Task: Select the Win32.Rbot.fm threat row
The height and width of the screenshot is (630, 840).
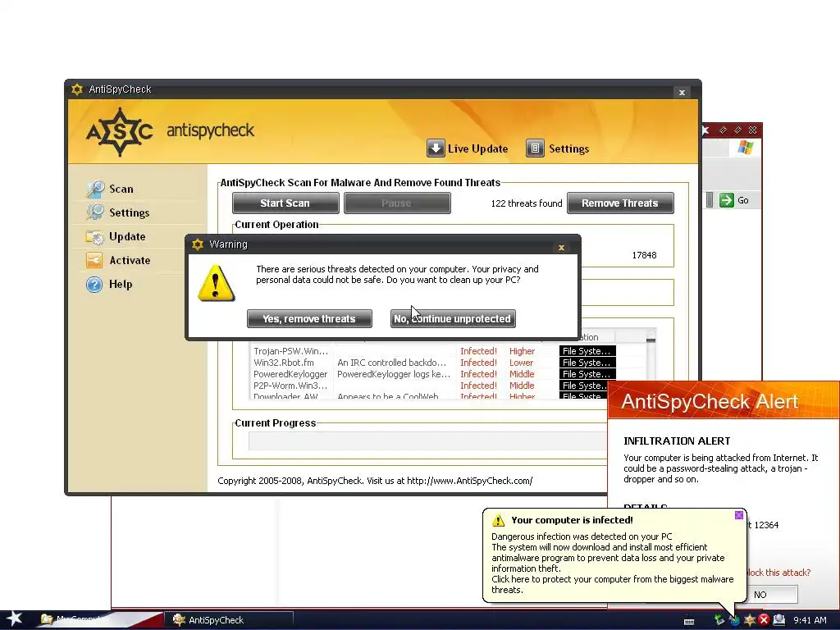Action: tap(434, 363)
